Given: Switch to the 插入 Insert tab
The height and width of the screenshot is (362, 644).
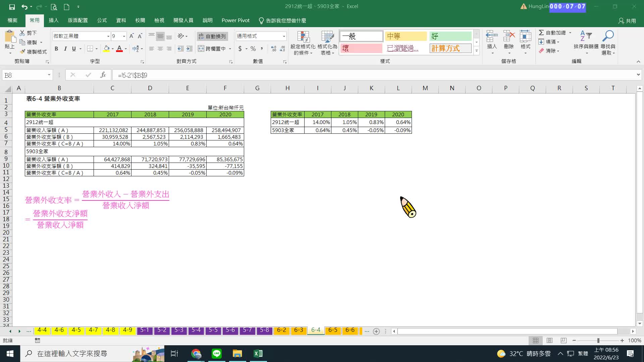Looking at the screenshot, I should click(54, 20).
